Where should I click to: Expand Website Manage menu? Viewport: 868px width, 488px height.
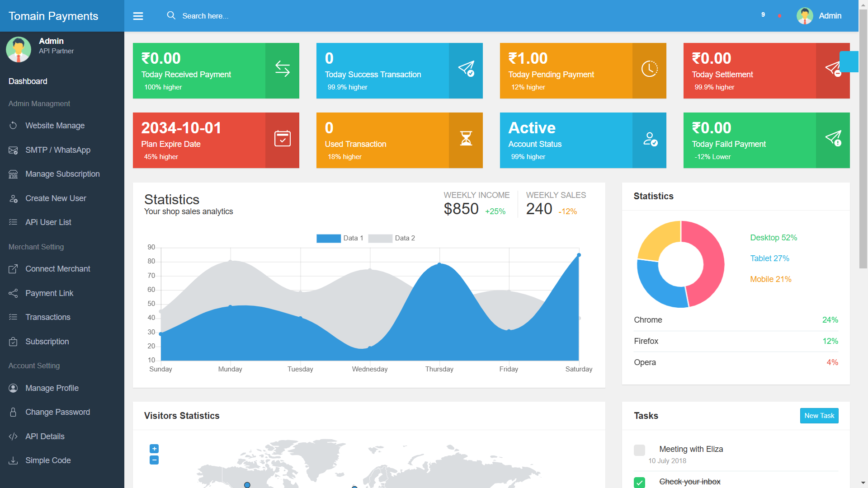click(x=55, y=126)
